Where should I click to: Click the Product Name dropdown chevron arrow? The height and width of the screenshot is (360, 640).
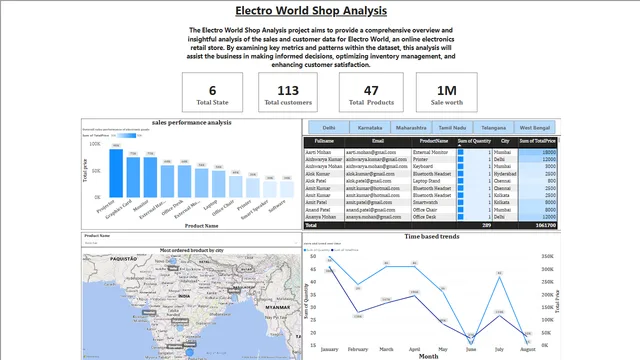[296, 243]
